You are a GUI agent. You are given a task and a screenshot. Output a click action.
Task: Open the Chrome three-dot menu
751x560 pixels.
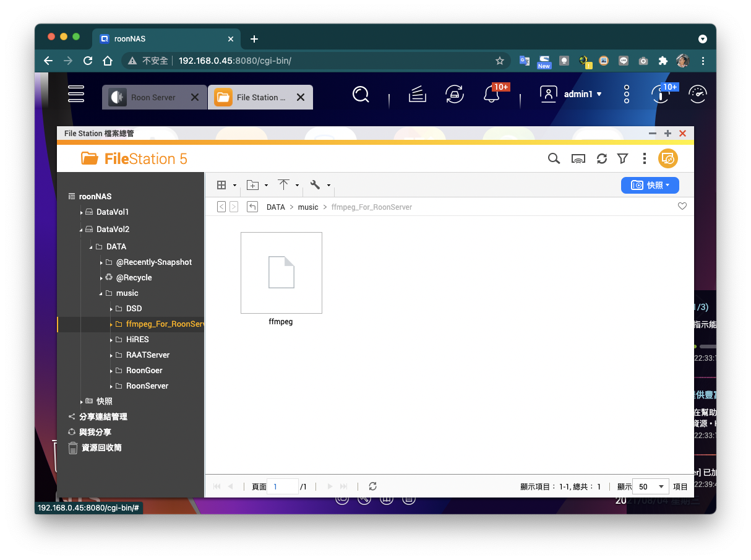click(703, 61)
